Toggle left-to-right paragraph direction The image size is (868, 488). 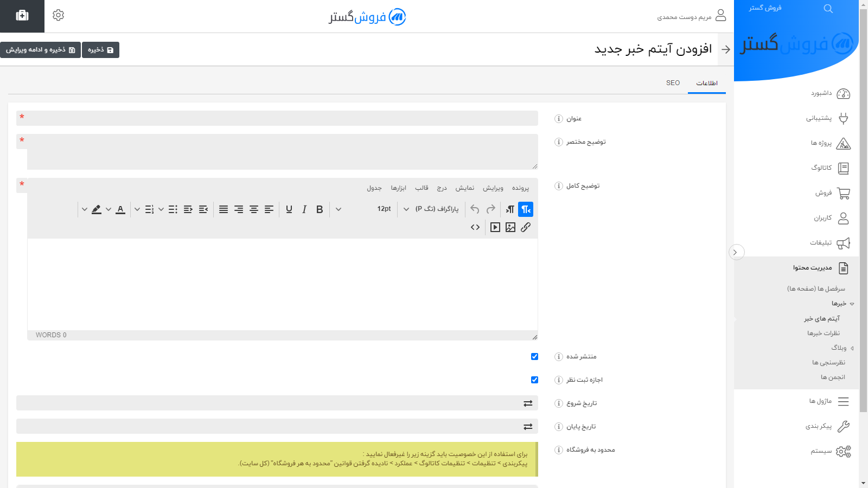coord(509,209)
